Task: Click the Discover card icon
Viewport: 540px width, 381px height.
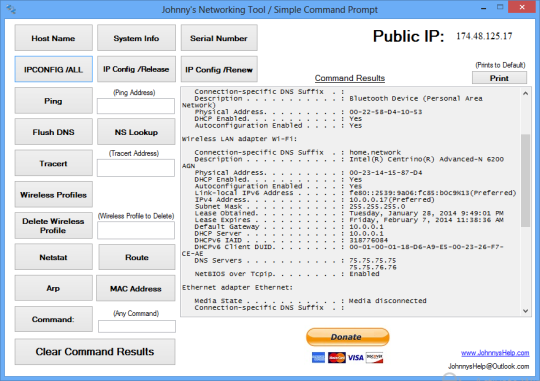Action: [x=374, y=358]
